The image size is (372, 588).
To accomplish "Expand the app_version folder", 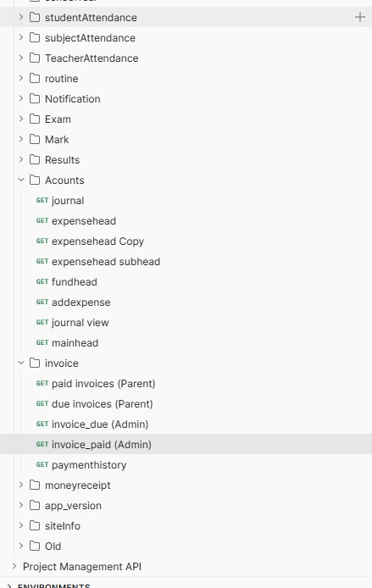I will (x=21, y=505).
